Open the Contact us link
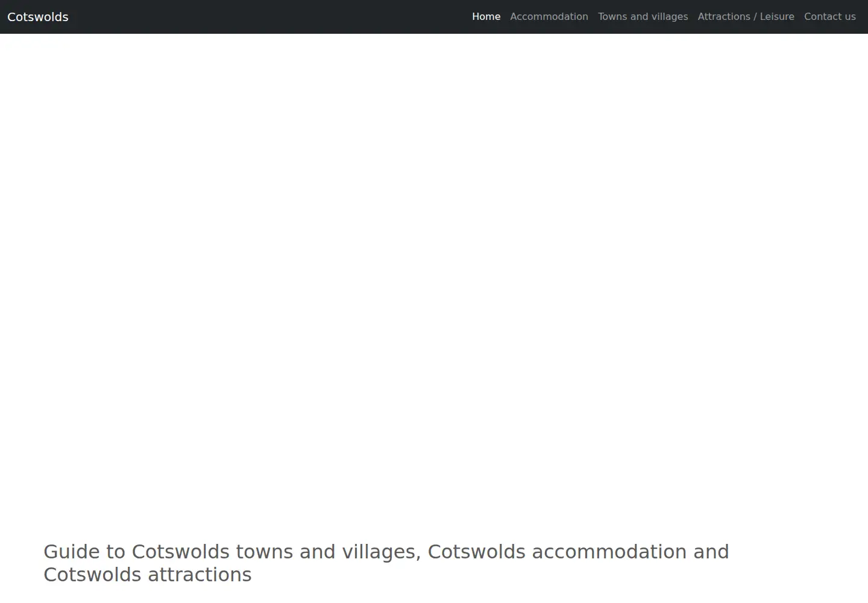Screen dimensions: 868x603 tap(830, 17)
